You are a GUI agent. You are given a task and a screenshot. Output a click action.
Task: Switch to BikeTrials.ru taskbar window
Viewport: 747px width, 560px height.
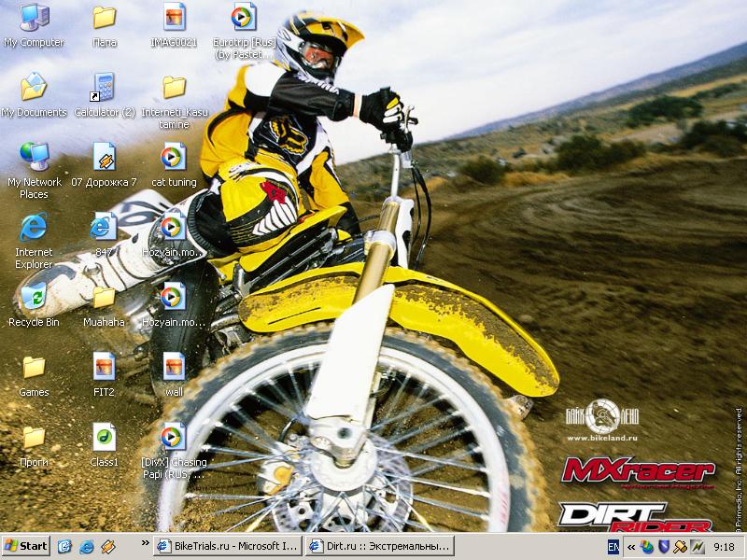[x=227, y=546]
